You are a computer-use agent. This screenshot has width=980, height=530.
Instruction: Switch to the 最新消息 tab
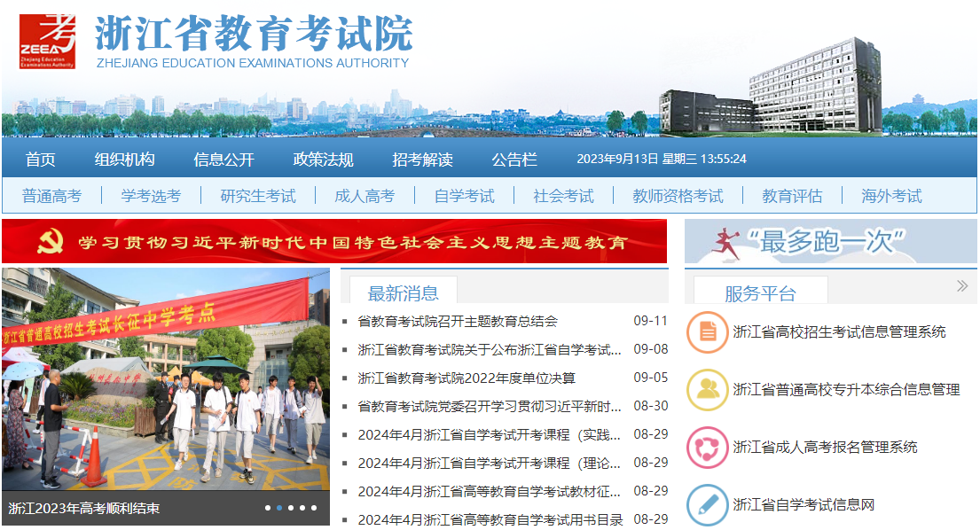403,293
